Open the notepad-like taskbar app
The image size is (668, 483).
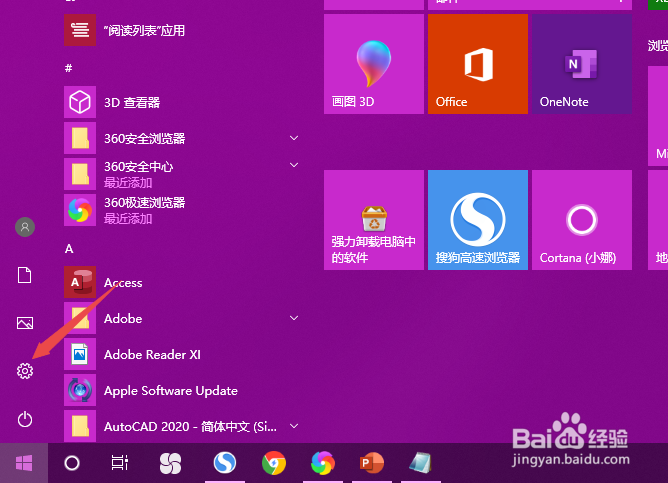[x=420, y=463]
